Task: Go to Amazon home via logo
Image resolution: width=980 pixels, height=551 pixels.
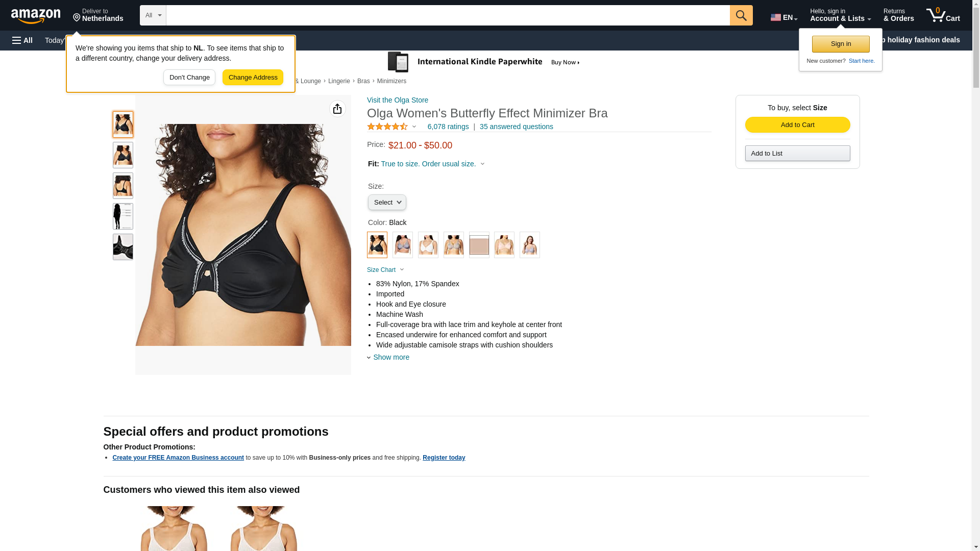Action: pyautogui.click(x=36, y=16)
